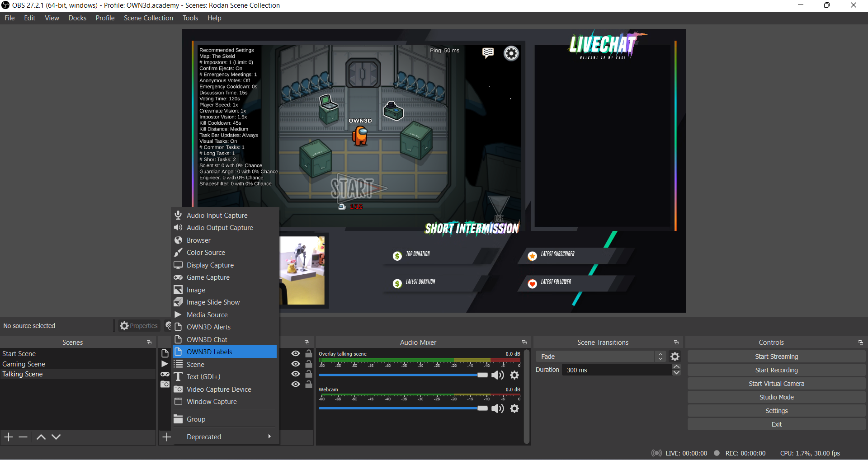Open the Fade transition dropdown
The image size is (868, 460).
point(600,357)
